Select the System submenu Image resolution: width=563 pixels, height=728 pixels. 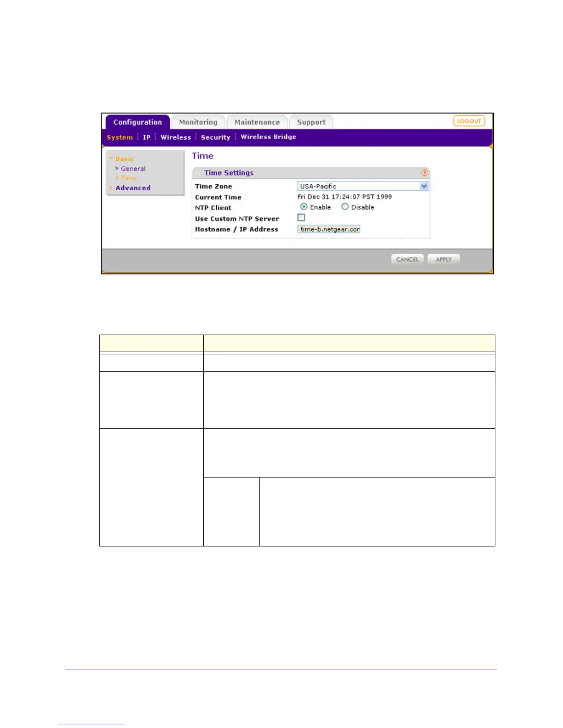coord(120,137)
